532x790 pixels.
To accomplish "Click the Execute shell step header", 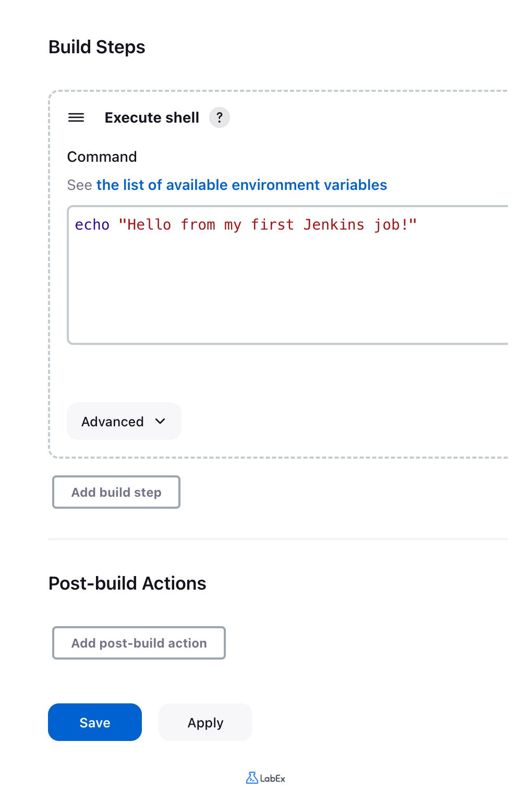I will click(152, 117).
